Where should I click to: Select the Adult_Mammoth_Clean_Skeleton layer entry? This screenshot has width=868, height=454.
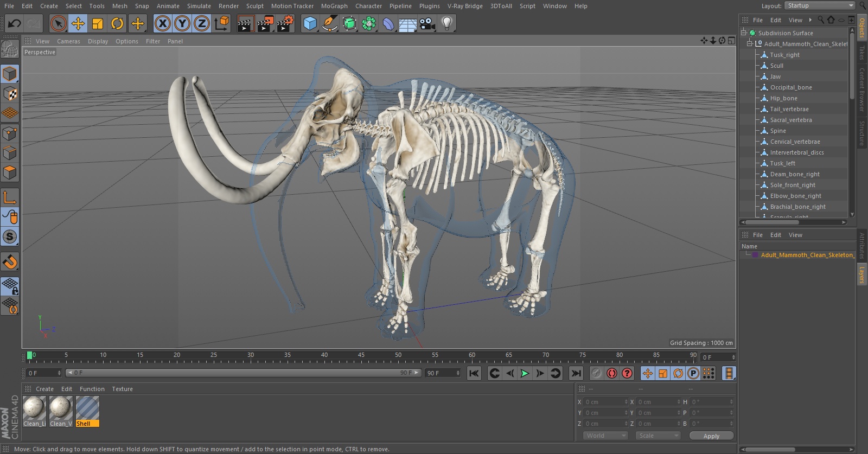coord(807,255)
